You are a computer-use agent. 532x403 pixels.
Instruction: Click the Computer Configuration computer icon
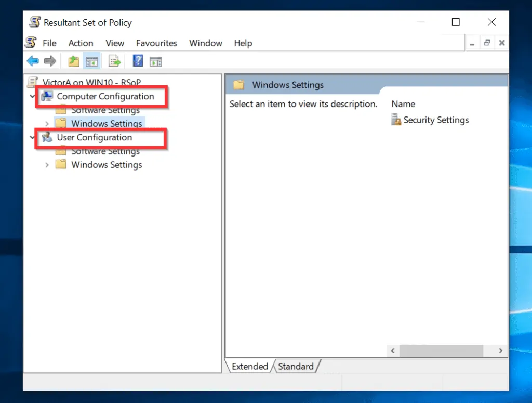coord(47,96)
